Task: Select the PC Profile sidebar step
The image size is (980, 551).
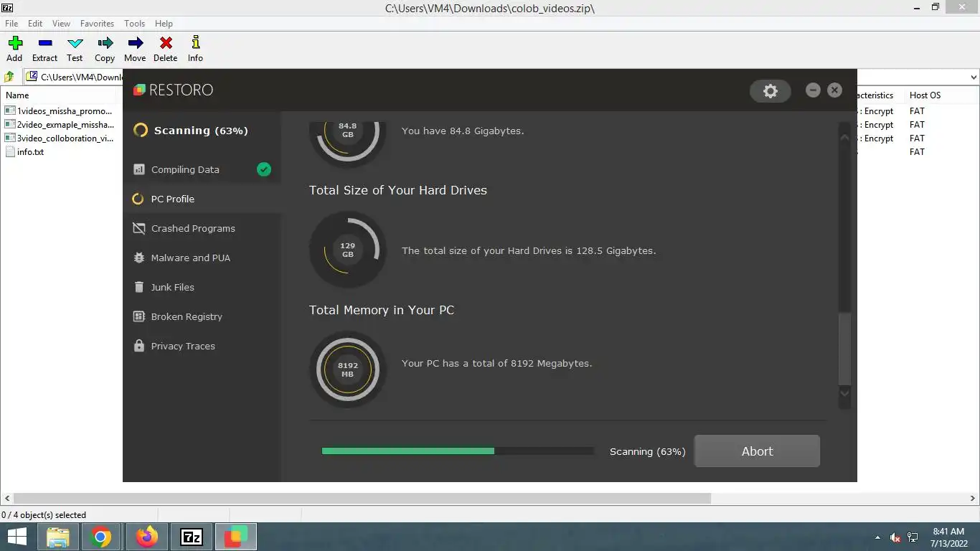Action: pyautogui.click(x=202, y=199)
